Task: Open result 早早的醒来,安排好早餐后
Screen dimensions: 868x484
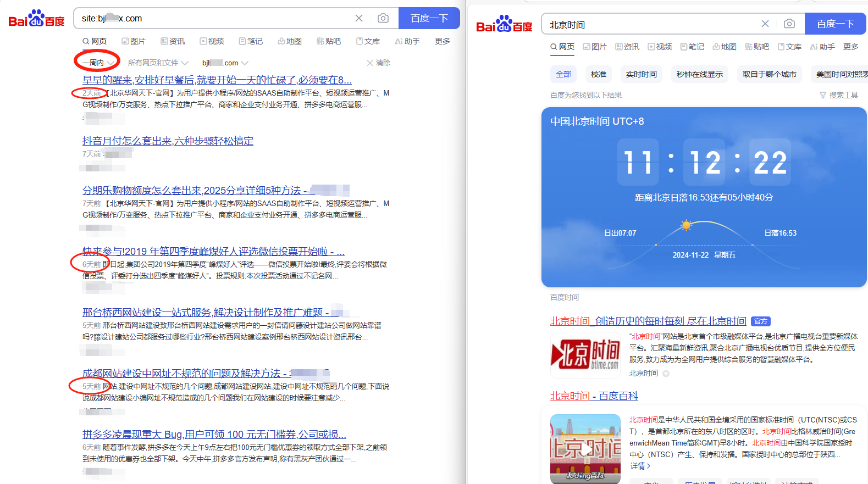Action: (217, 80)
